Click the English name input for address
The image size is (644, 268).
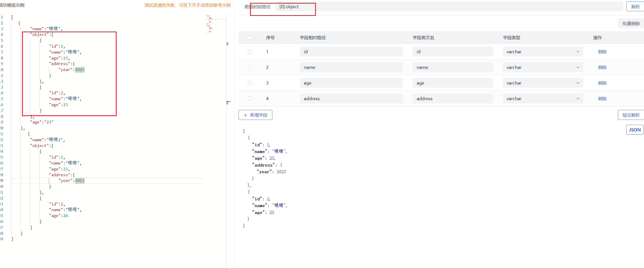tap(453, 98)
